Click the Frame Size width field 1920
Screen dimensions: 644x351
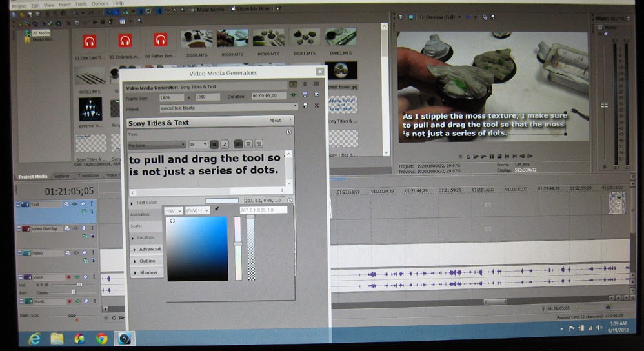click(x=172, y=97)
